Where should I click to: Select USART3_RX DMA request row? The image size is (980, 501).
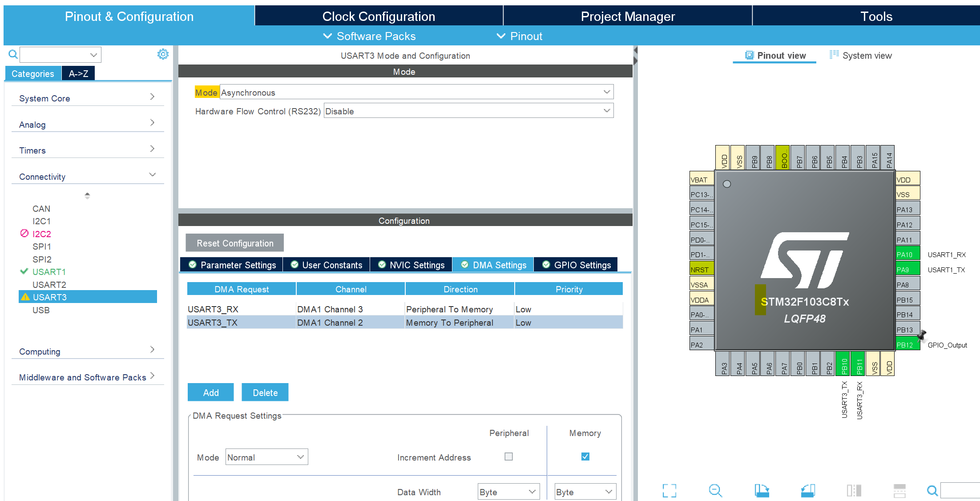point(242,309)
